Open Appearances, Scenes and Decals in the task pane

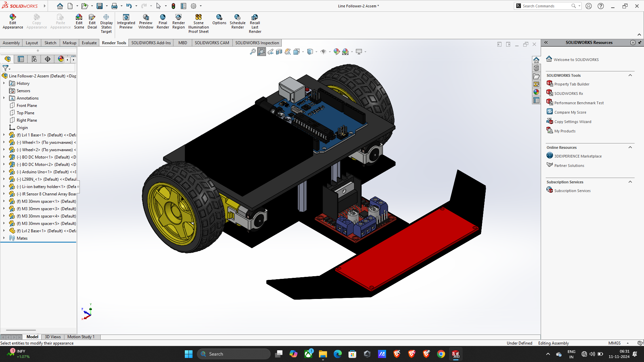(x=536, y=92)
